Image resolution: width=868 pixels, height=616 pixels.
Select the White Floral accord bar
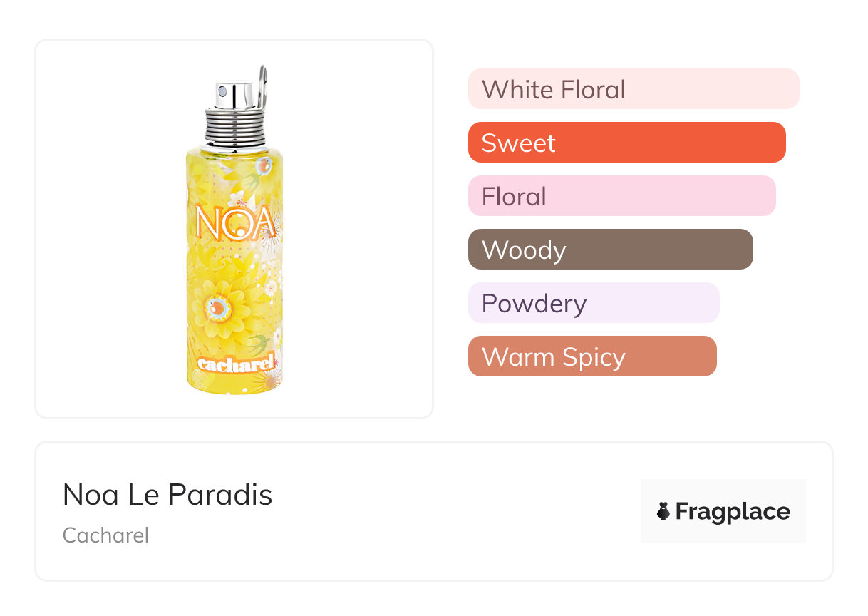633,89
